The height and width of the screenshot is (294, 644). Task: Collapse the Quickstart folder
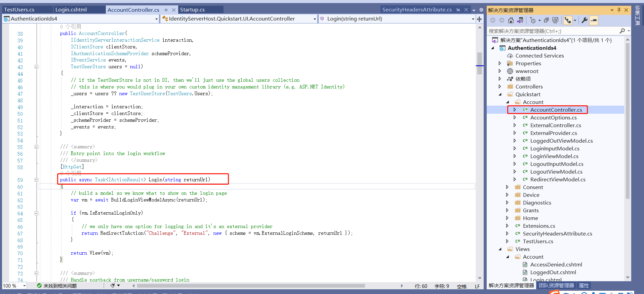pos(500,94)
